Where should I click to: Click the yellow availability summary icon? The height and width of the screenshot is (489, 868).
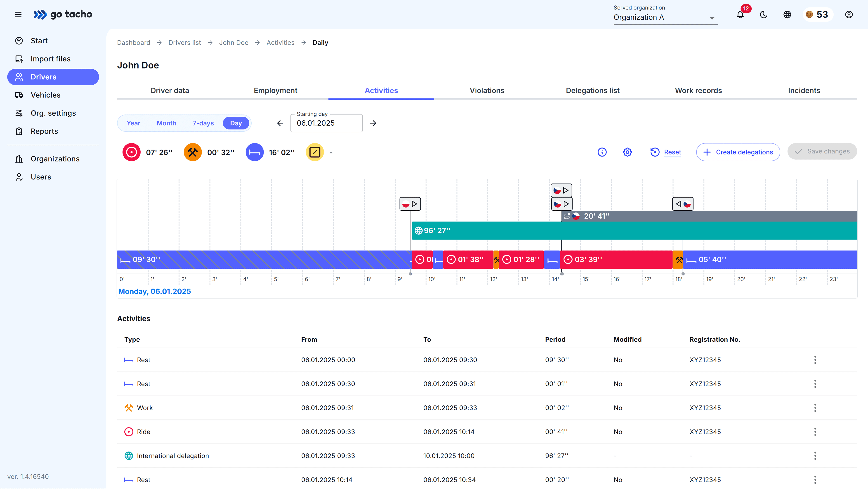point(314,152)
